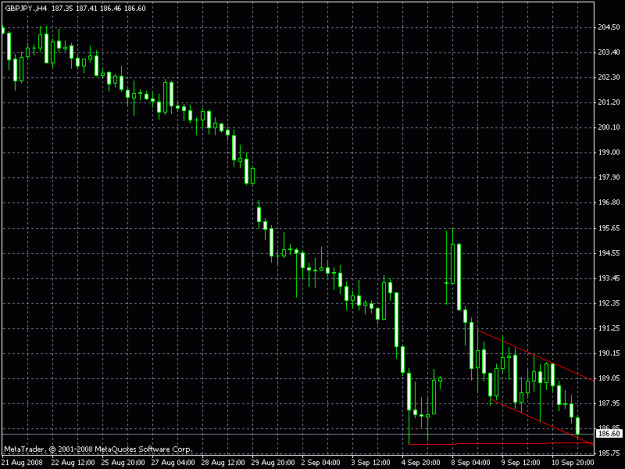Click the 187.95 price level label
Image resolution: width=625 pixels, height=469 pixels.
tap(609, 404)
